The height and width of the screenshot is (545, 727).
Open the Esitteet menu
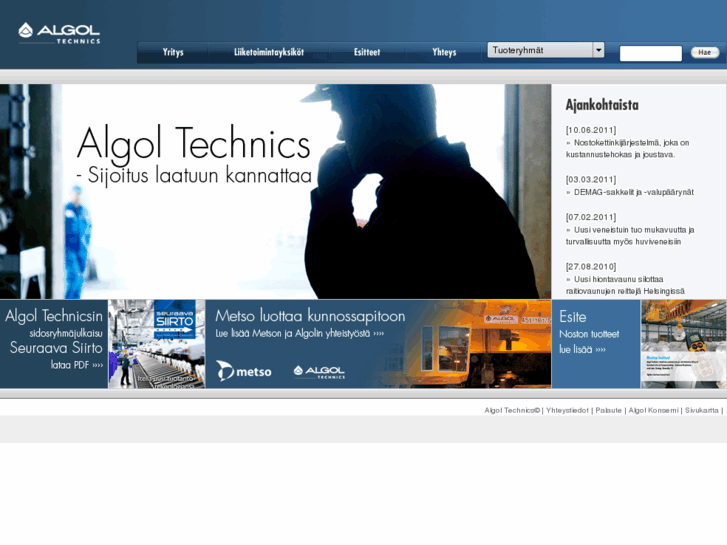(x=367, y=52)
